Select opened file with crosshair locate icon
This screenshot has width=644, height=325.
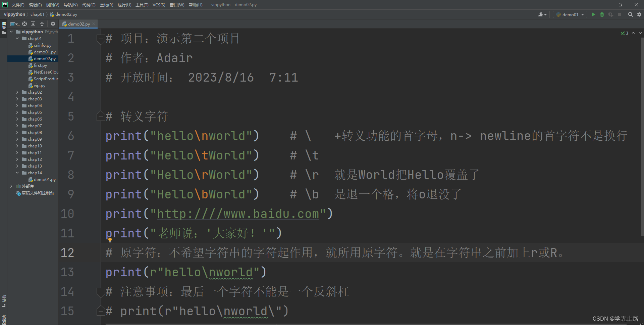pyautogui.click(x=24, y=24)
